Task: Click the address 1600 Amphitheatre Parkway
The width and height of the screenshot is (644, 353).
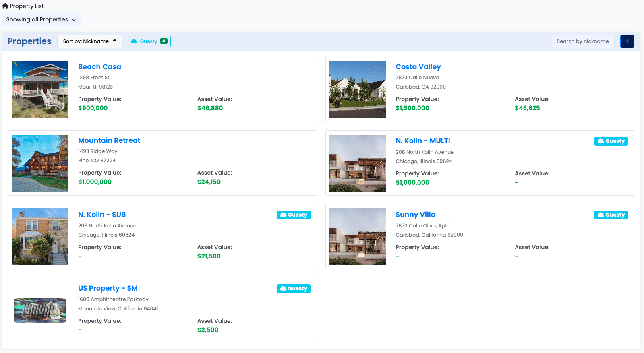Action: pos(113,299)
